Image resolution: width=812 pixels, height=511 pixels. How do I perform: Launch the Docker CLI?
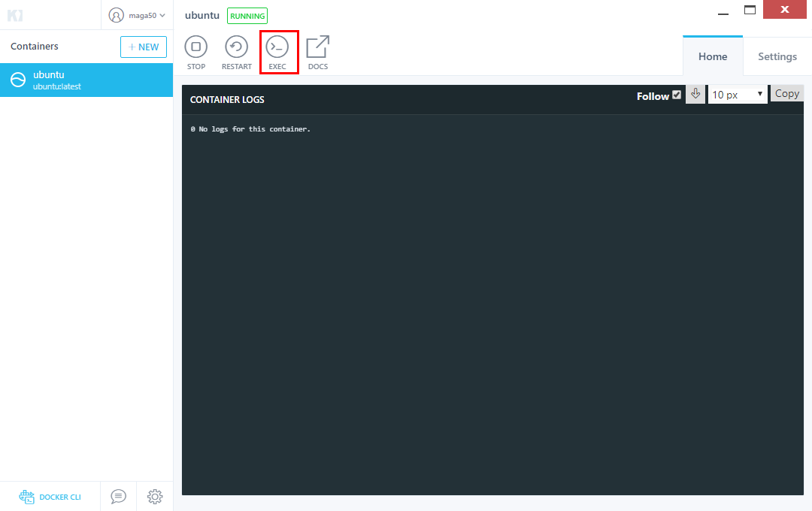coord(50,497)
